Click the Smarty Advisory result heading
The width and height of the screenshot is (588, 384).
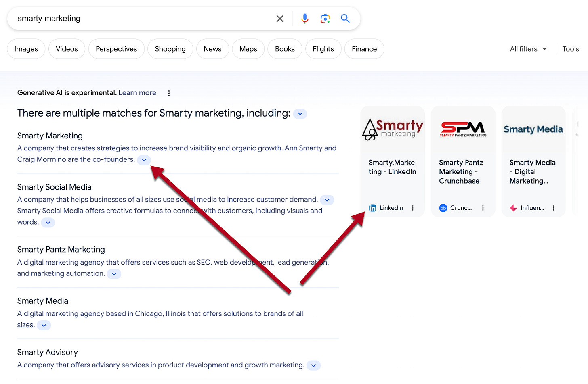point(48,353)
